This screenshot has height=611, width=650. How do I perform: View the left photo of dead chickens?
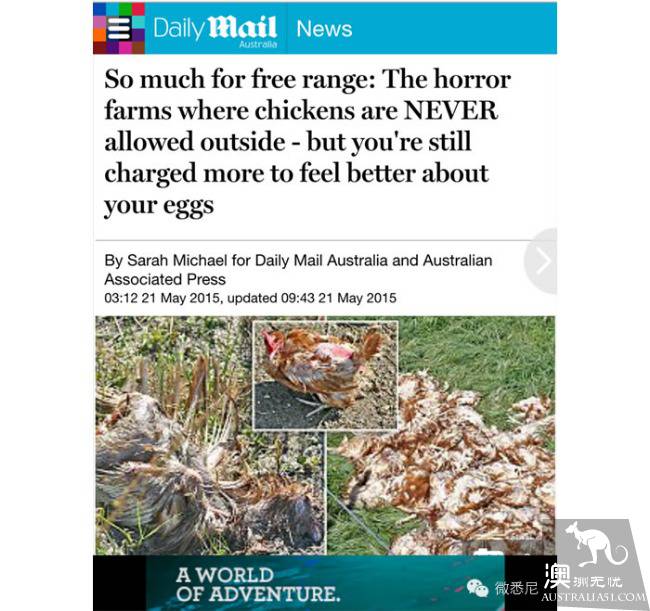pos(210,435)
